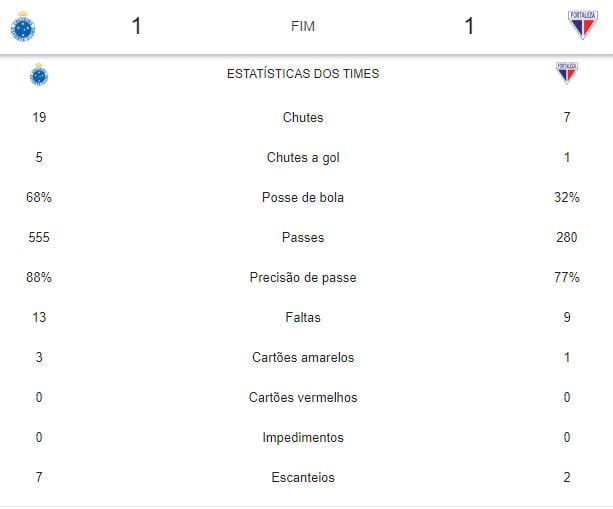Select Cruzeiro's 555 passes value
Image resolution: width=613 pixels, height=509 pixels.
coord(39,237)
